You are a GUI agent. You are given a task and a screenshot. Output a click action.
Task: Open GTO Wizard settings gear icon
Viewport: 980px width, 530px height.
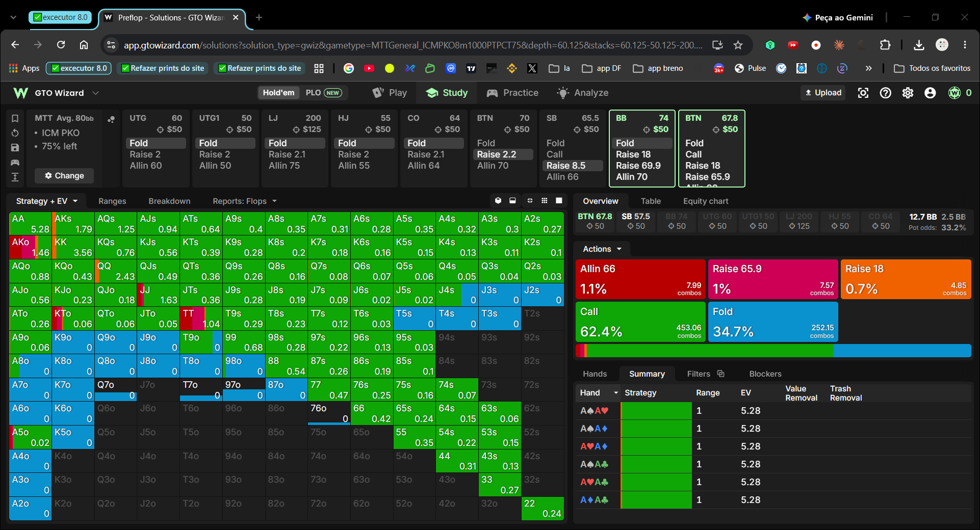(x=908, y=93)
